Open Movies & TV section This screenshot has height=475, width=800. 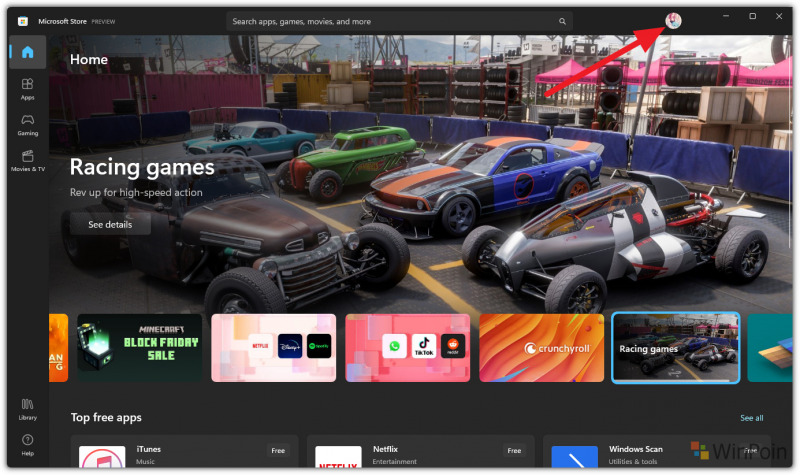click(28, 160)
